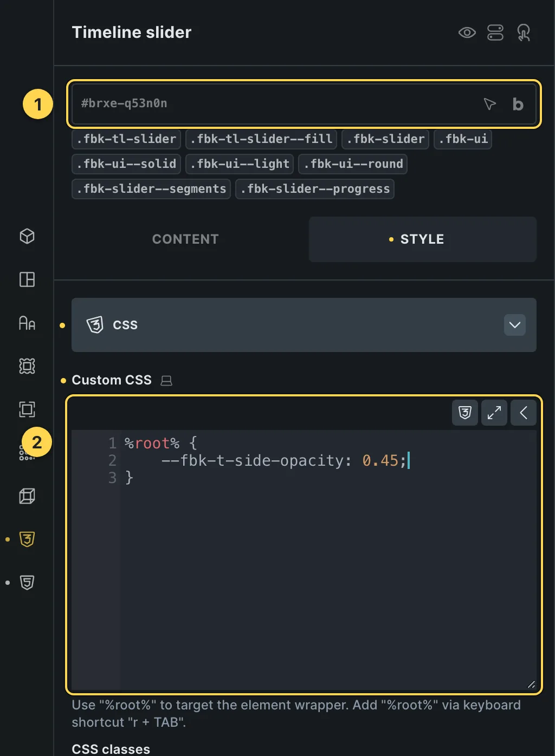
Task: Select the .fbk-tl-slider--fill class chip
Action: (x=261, y=139)
